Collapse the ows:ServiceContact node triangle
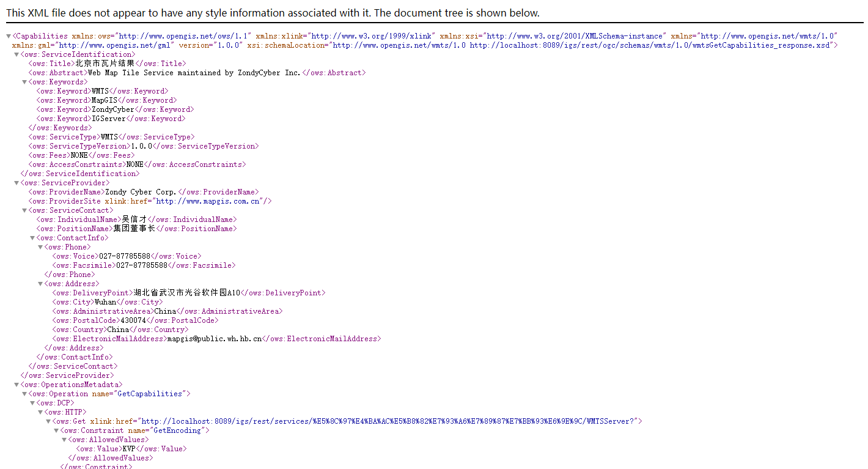This screenshot has height=469, width=868. point(24,210)
